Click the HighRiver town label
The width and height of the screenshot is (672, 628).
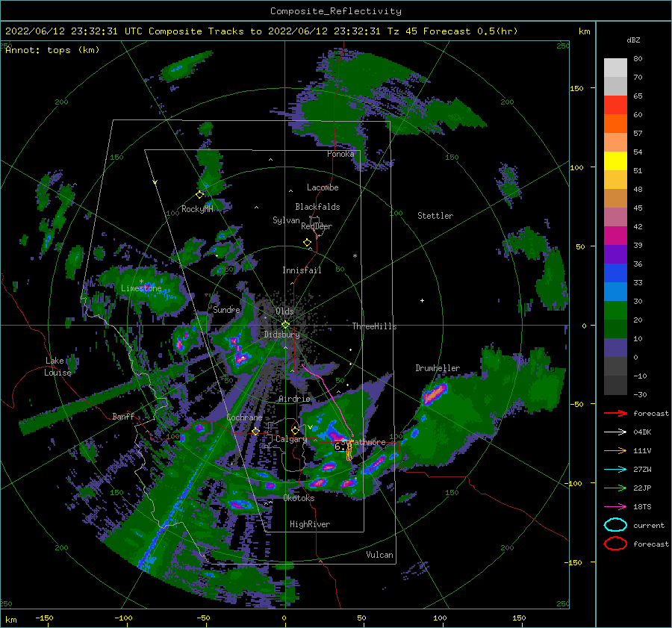(x=310, y=524)
